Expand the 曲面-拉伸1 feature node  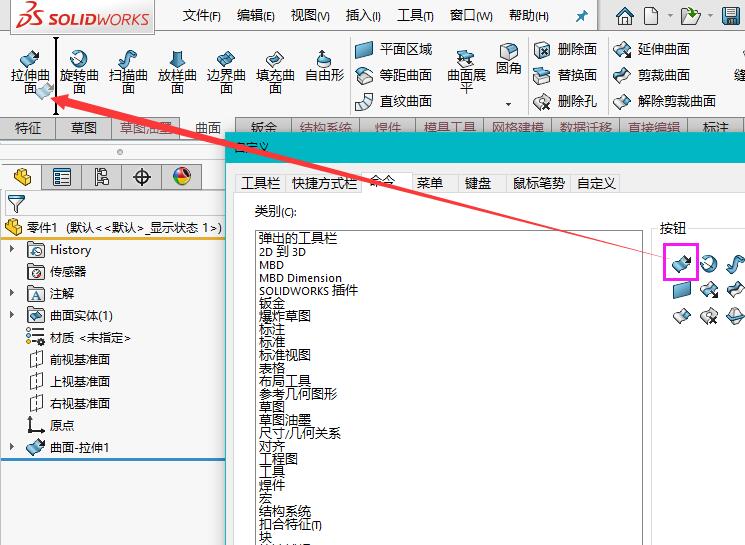(x=12, y=447)
